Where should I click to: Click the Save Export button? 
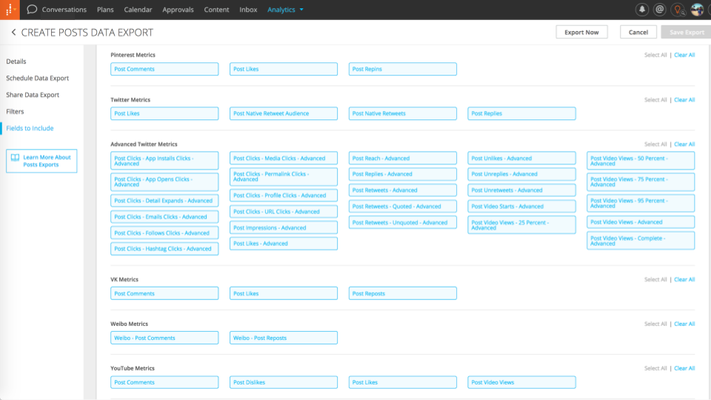pos(687,32)
